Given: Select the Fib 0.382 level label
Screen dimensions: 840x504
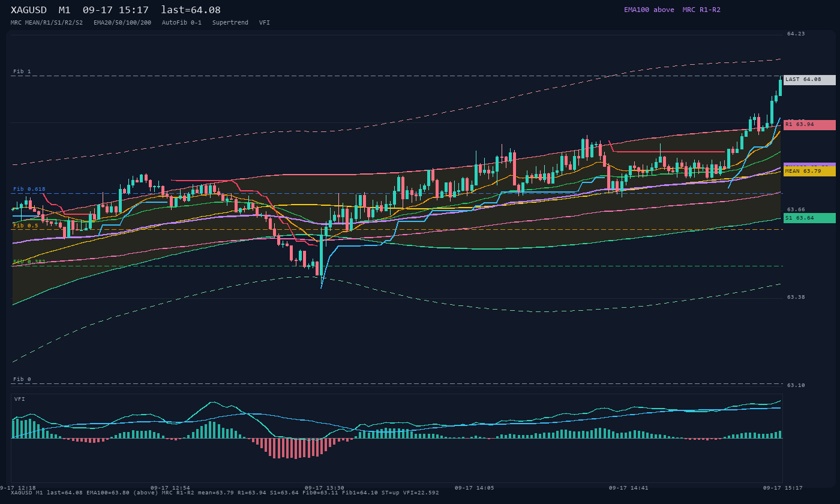Looking at the screenshot, I should point(29,262).
